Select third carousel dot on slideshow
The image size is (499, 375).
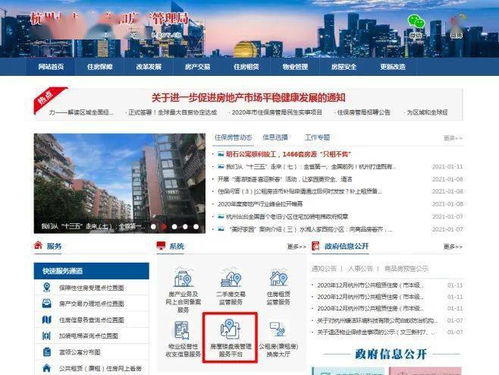pyautogui.click(x=174, y=227)
